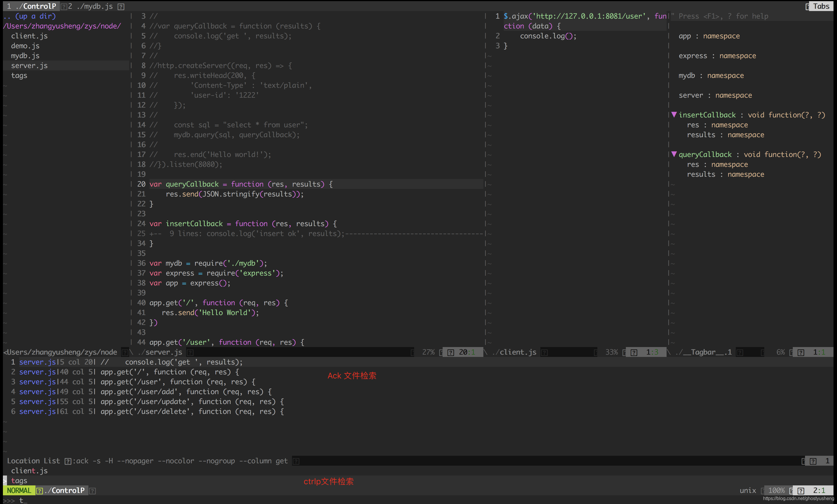This screenshot has height=504, width=837.
Task: Click the /Users/zhangyusheng/zys/node/ path header
Action: tap(62, 26)
